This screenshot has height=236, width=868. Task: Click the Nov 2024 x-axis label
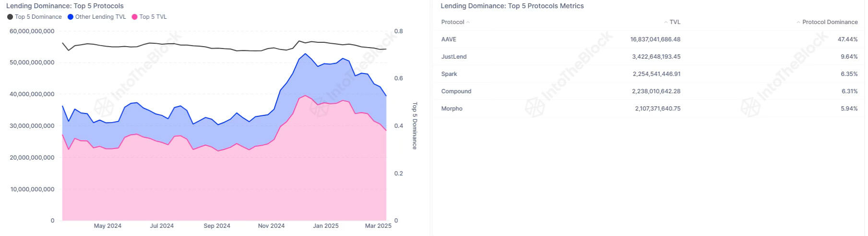271,226
